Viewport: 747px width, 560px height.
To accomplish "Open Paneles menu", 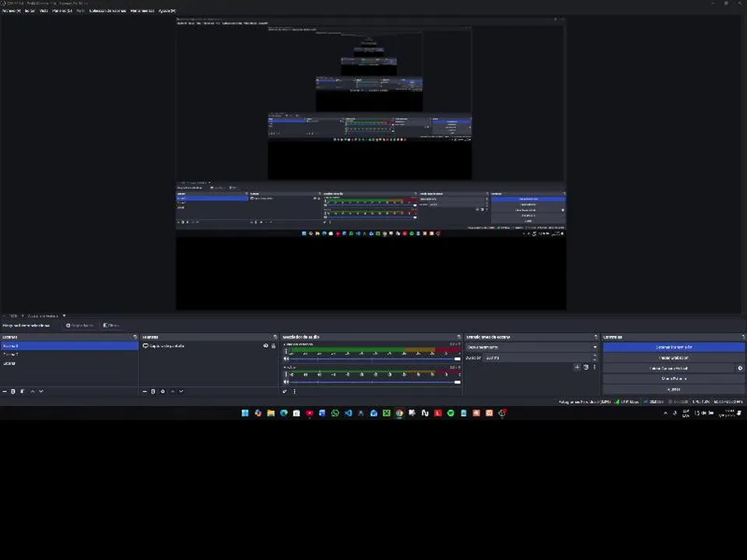I will 62,10.
